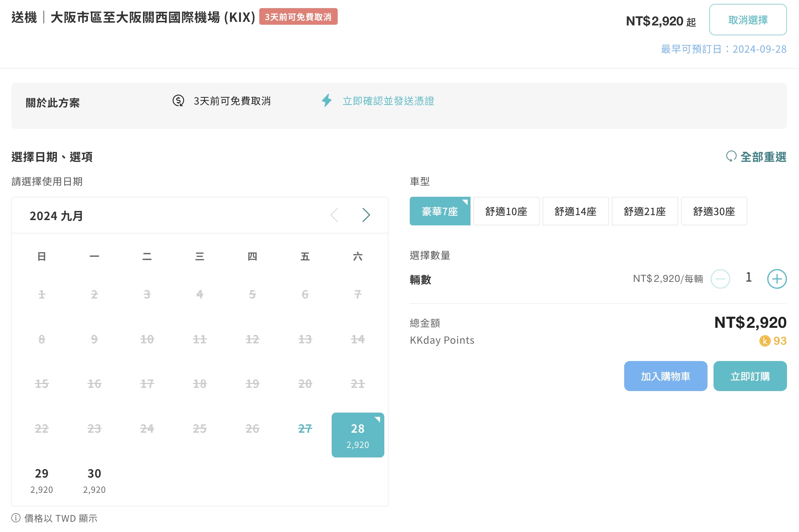Click 加入購物車 button

coord(665,376)
